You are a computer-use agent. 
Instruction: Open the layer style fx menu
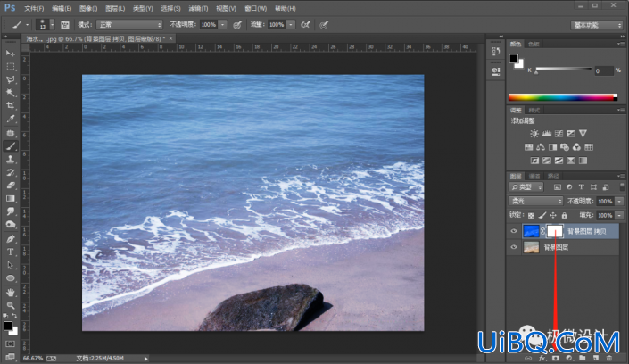[542, 358]
